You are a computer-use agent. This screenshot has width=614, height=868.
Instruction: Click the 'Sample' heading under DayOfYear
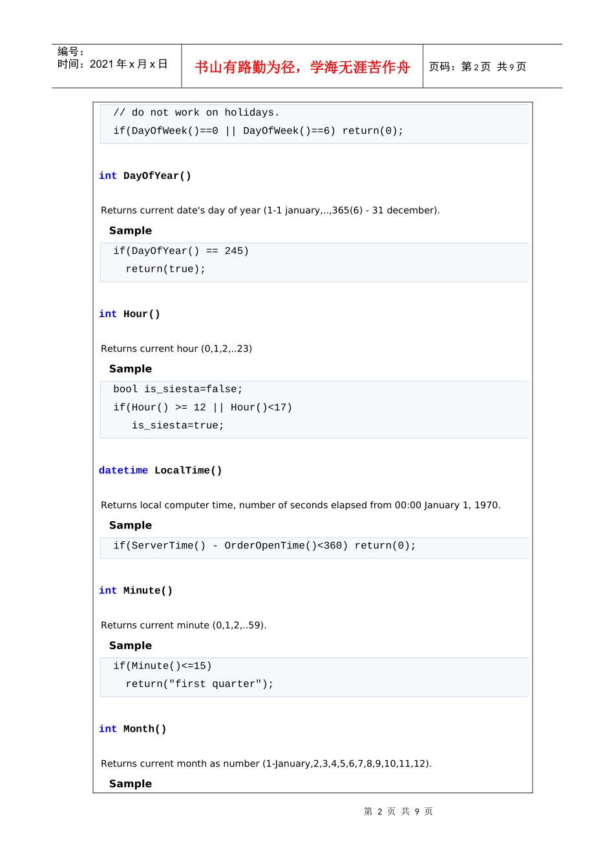(131, 231)
